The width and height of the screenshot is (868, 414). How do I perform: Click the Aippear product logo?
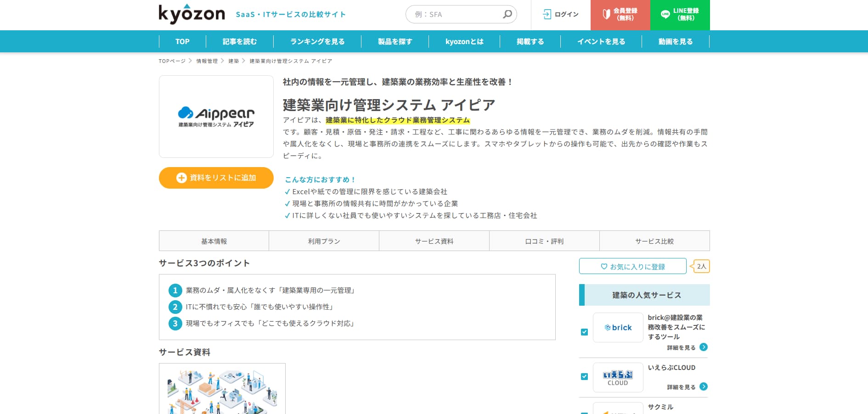coord(216,117)
